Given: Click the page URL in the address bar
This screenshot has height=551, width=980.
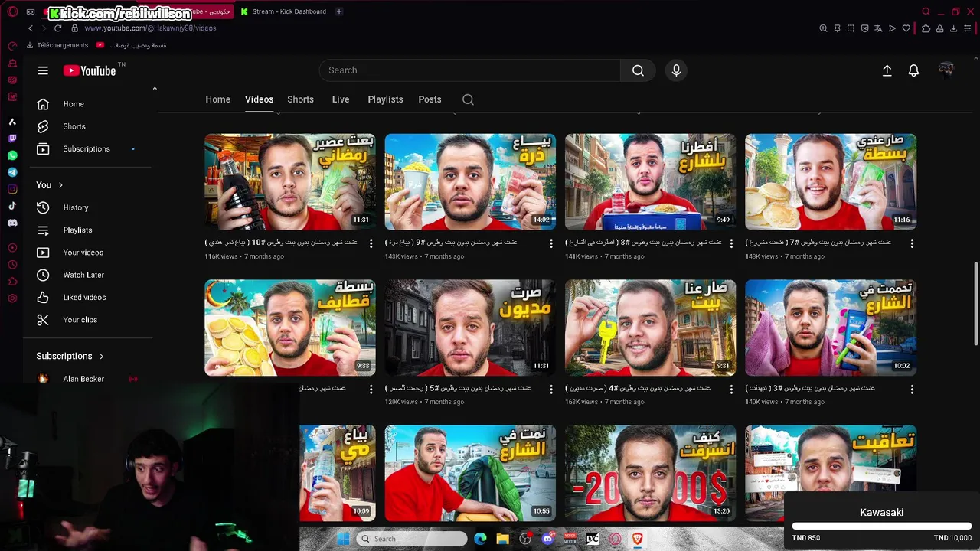Looking at the screenshot, I should [150, 28].
